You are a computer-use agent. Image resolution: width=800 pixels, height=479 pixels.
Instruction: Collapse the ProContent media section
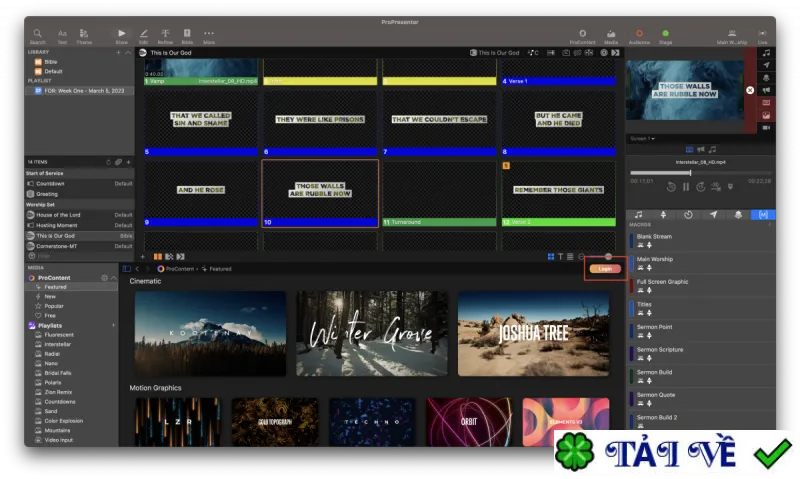(x=114, y=278)
